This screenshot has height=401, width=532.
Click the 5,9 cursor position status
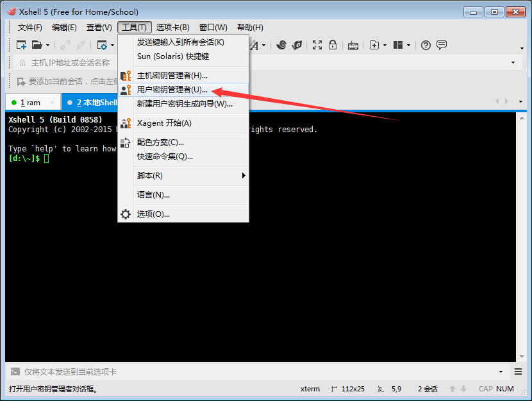pyautogui.click(x=396, y=389)
